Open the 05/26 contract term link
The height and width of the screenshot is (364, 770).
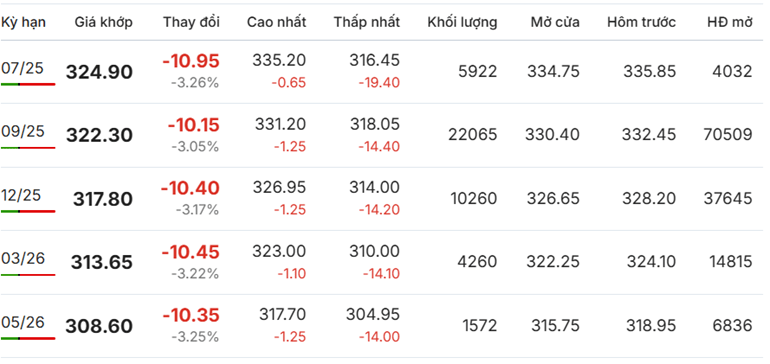click(23, 322)
